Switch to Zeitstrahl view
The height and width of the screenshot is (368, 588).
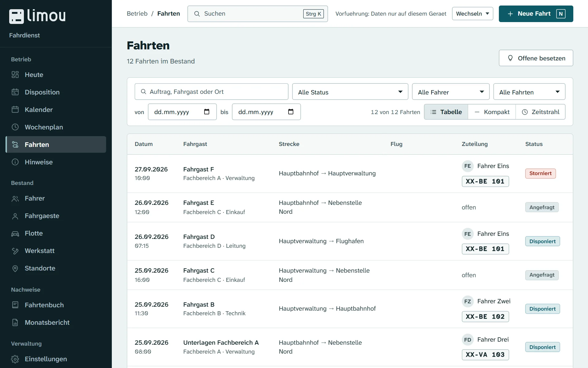(541, 112)
